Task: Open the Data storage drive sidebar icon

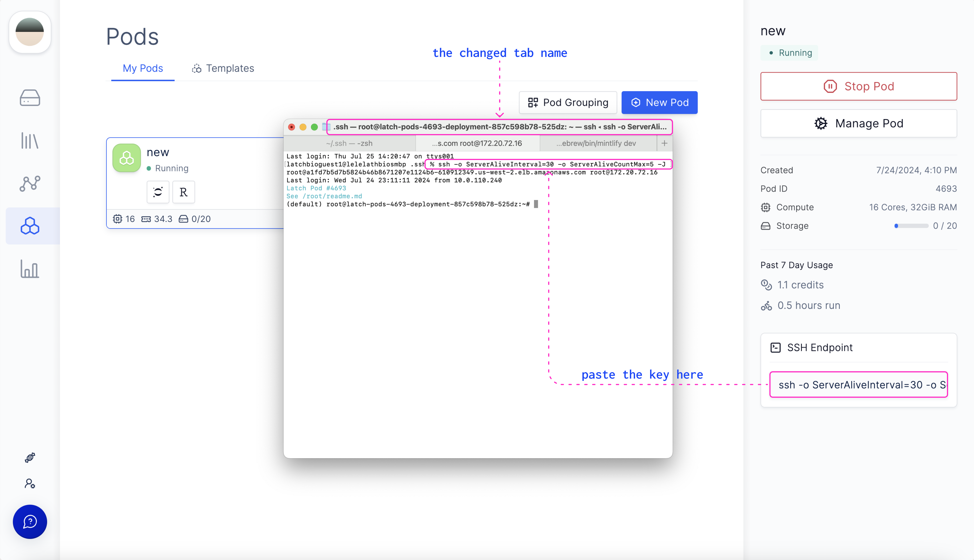Action: click(30, 98)
